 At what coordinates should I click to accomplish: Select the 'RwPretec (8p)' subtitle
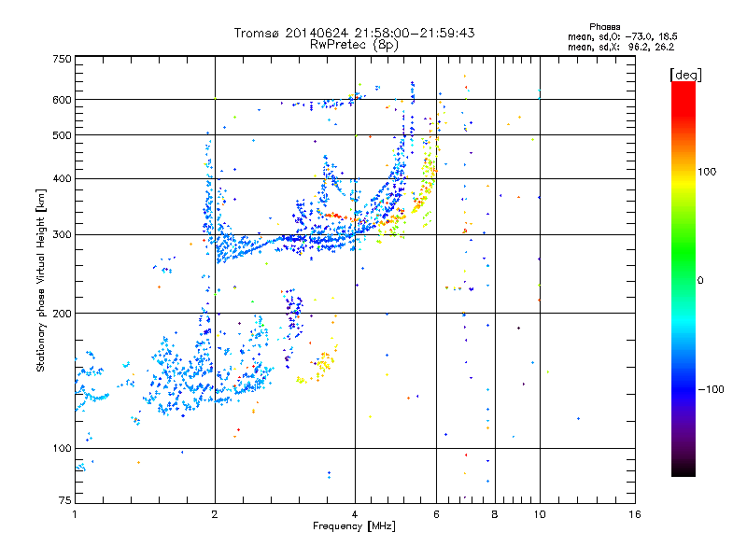[354, 45]
